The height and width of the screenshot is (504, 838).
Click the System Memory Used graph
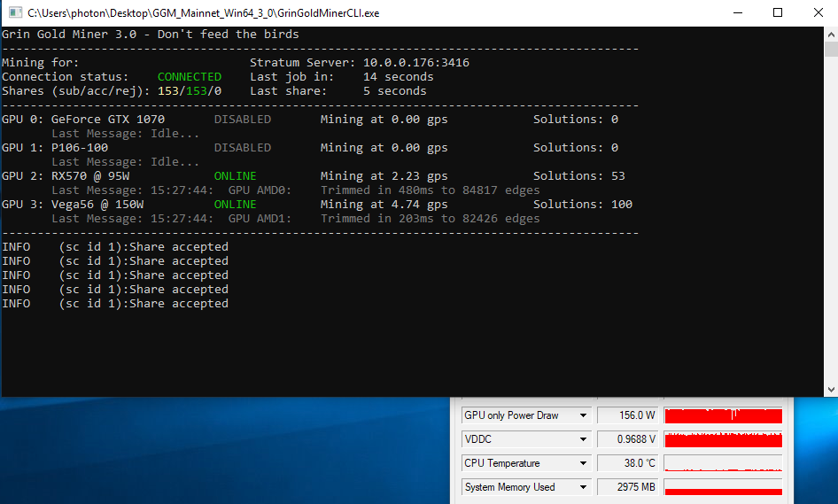click(723, 487)
